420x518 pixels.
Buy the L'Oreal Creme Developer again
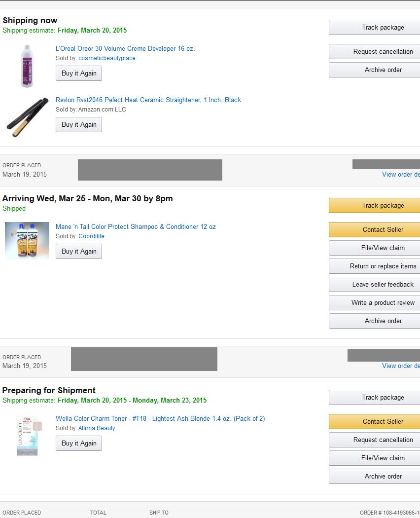(x=79, y=74)
